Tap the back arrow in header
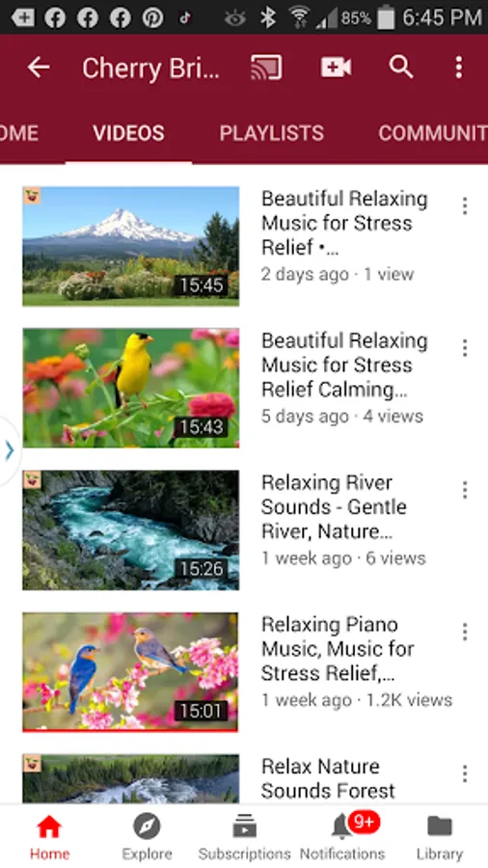The image size is (488, 868). tap(39, 68)
